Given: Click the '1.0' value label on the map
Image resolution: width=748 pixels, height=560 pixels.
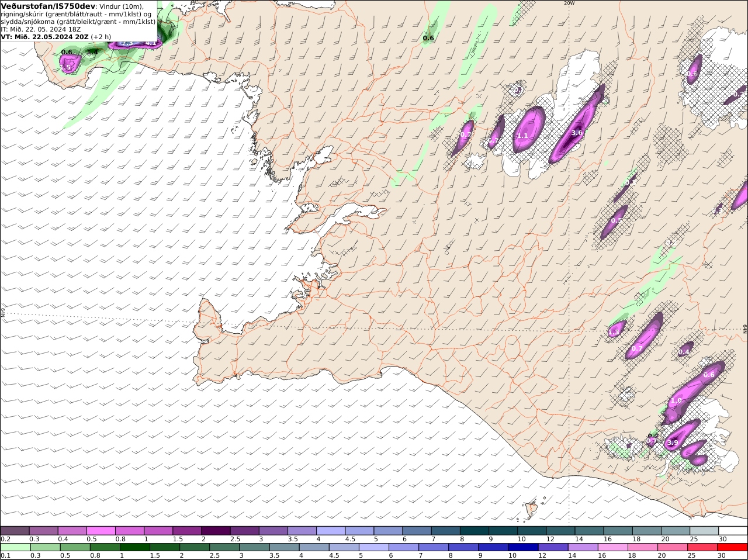Looking at the screenshot, I should coord(676,400).
